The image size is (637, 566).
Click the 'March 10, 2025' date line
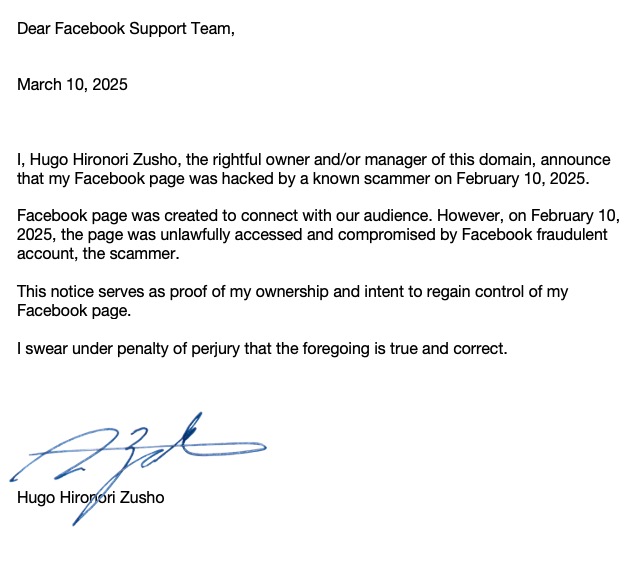72,85
